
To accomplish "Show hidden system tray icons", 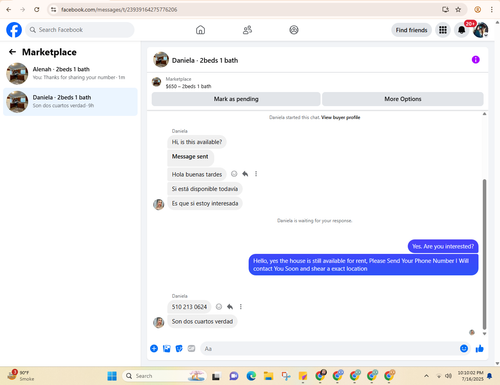I will (426, 376).
